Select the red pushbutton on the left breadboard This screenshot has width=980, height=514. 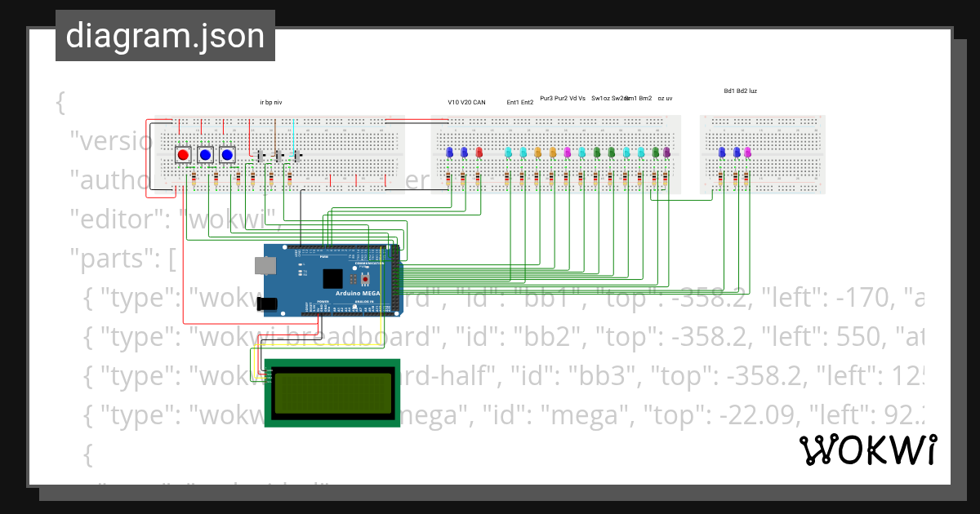tap(183, 154)
